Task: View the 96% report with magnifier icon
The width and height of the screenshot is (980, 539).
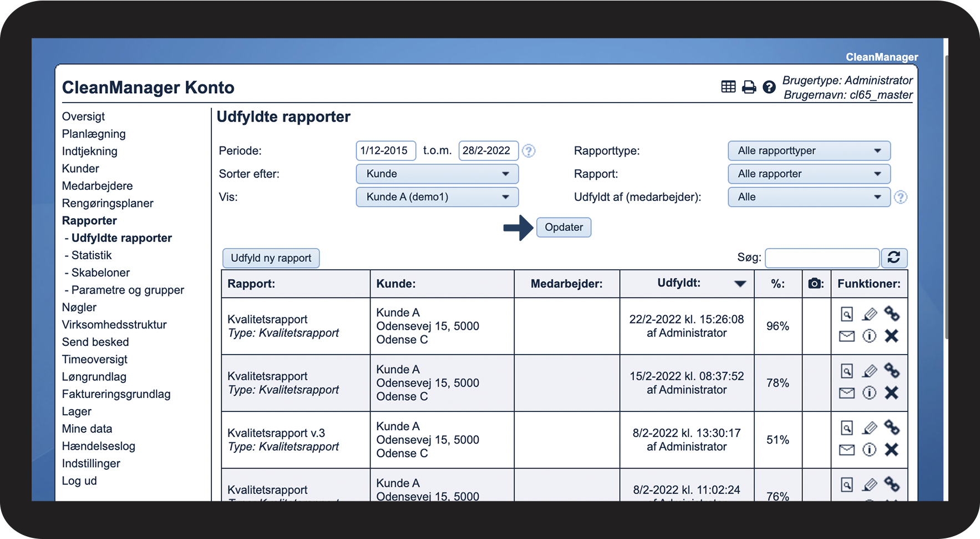Action: click(x=846, y=314)
